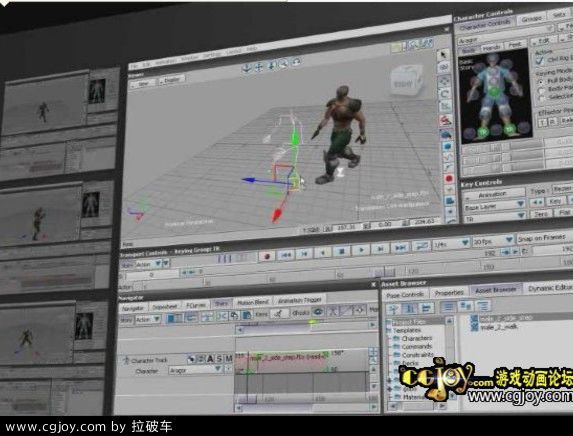Open the Action dropdown in Transport Controls
This screenshot has height=436, width=573.
coord(148,264)
